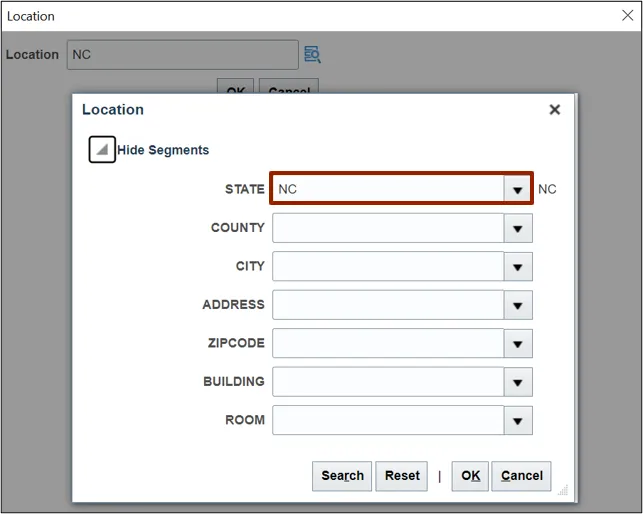643x514 pixels.
Task: Open the ZIPCODE dropdown list
Action: coord(517,344)
